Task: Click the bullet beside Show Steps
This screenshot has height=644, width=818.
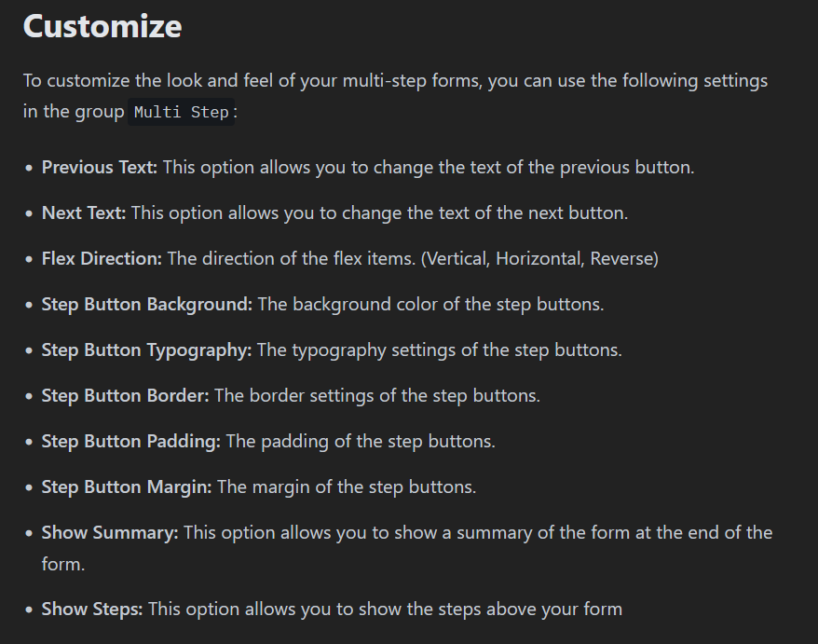Action: tap(29, 610)
